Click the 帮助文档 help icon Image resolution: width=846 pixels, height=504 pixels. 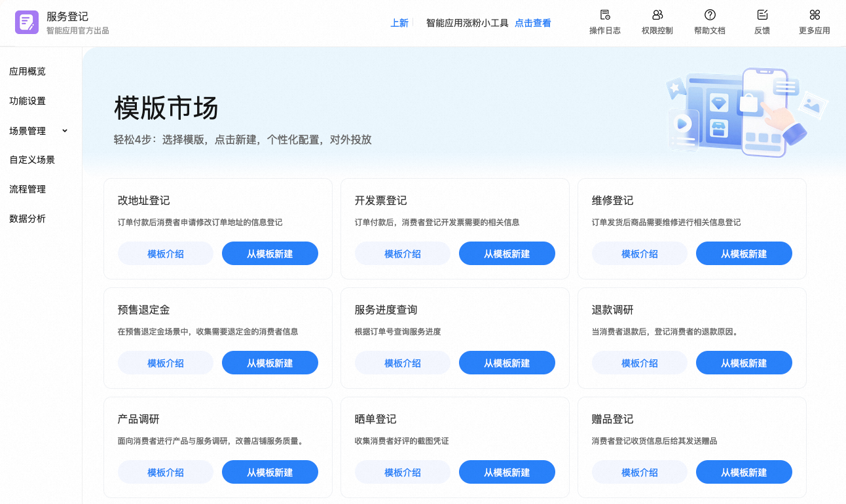(709, 15)
